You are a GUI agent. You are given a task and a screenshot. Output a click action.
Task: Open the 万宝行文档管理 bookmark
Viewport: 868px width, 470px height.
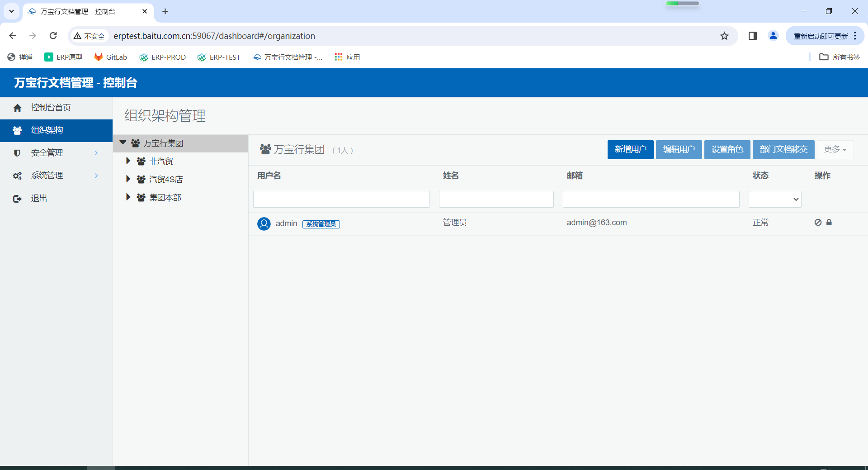tap(288, 57)
